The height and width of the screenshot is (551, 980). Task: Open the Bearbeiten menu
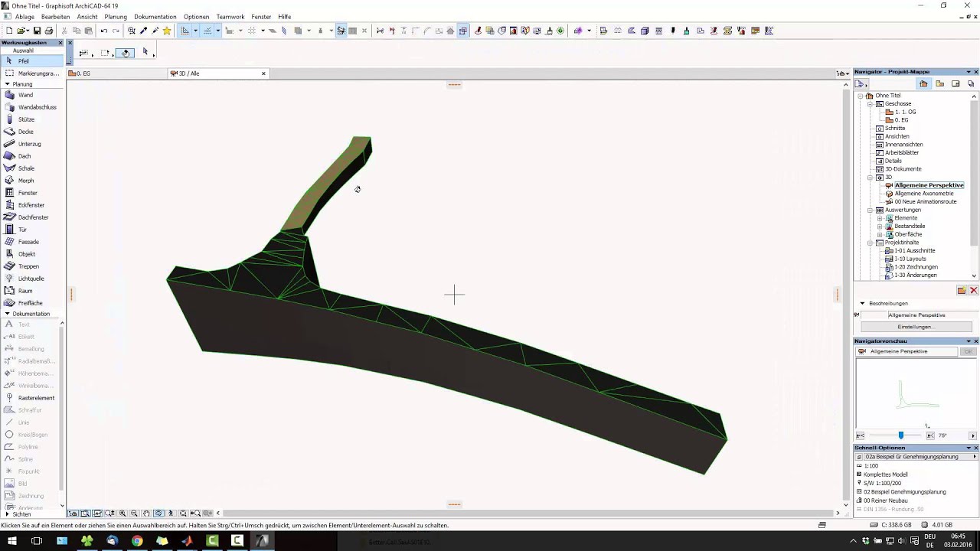(x=56, y=17)
